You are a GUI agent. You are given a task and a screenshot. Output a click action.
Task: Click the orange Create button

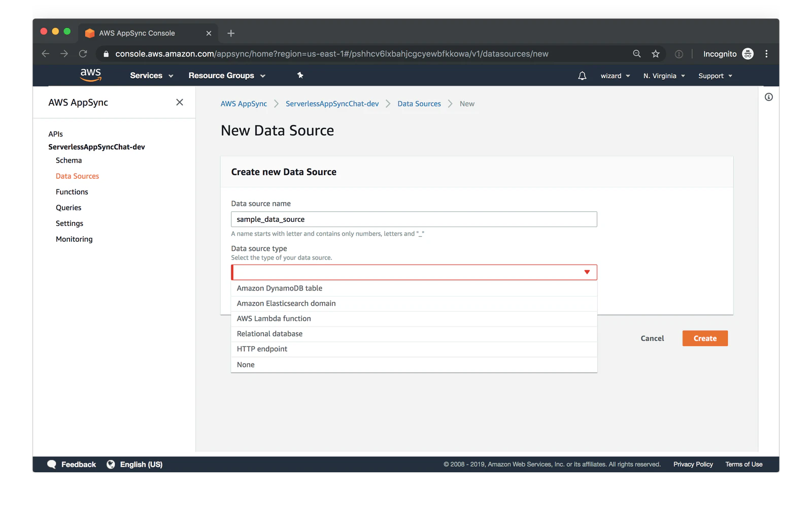[x=704, y=338]
